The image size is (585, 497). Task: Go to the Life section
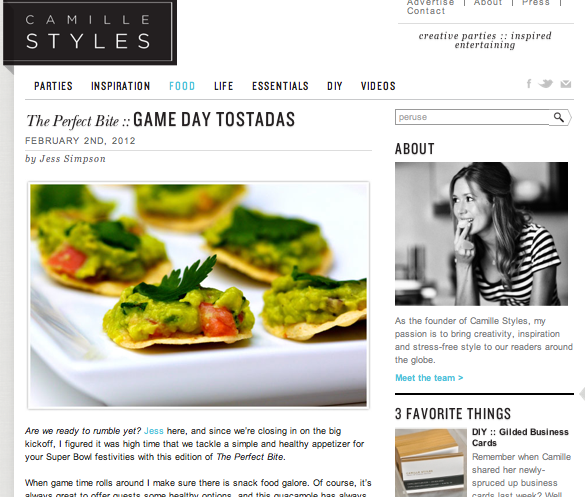(x=223, y=86)
